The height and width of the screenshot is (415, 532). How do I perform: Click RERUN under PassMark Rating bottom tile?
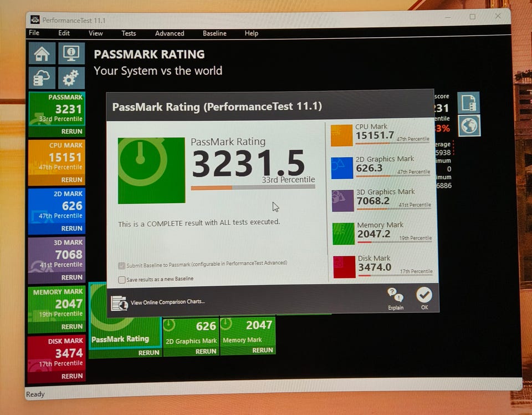149,352
